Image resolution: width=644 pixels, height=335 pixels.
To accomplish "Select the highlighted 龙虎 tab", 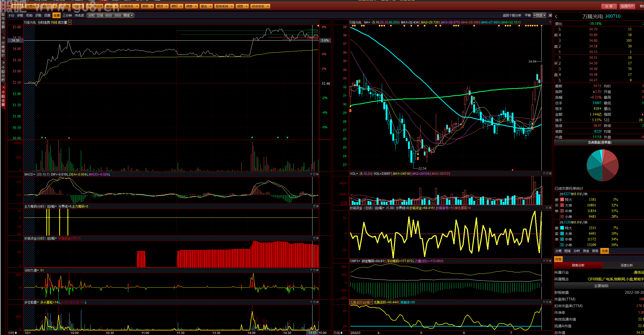I will click(605, 251).
